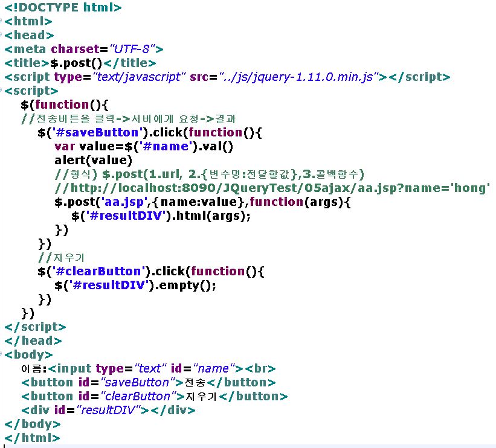Click the closing </div> tag

(x=173, y=411)
